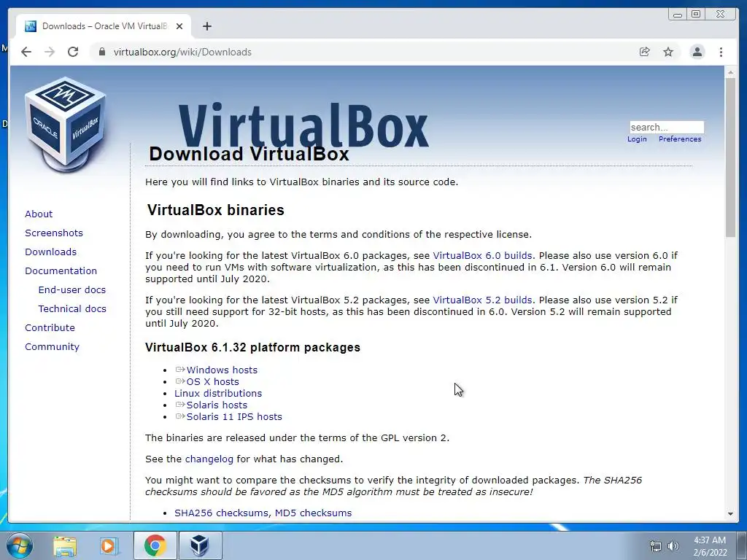This screenshot has height=560, width=747.
Task: Click the external link icon beside Solaris hosts
Action: coord(179,405)
